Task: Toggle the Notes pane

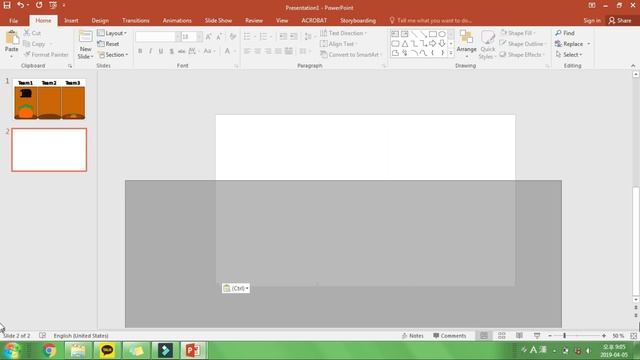Action: tap(413, 336)
